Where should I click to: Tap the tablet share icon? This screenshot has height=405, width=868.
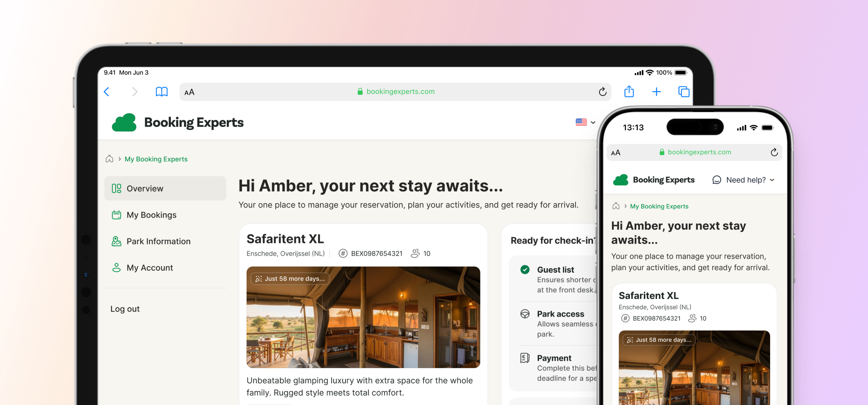pos(629,91)
